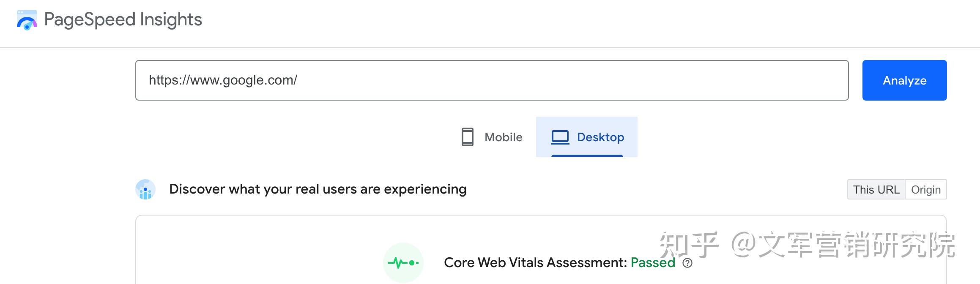Click the real users people icon

click(145, 189)
